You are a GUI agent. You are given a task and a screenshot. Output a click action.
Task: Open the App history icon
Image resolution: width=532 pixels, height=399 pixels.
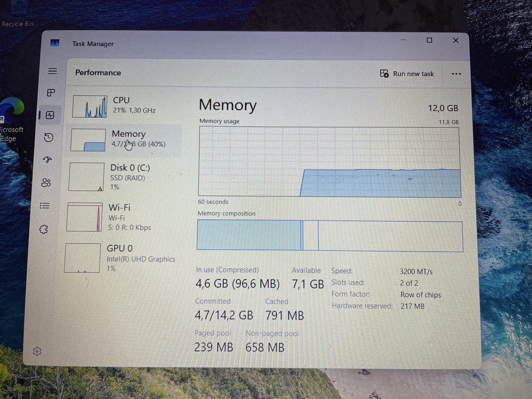(49, 137)
